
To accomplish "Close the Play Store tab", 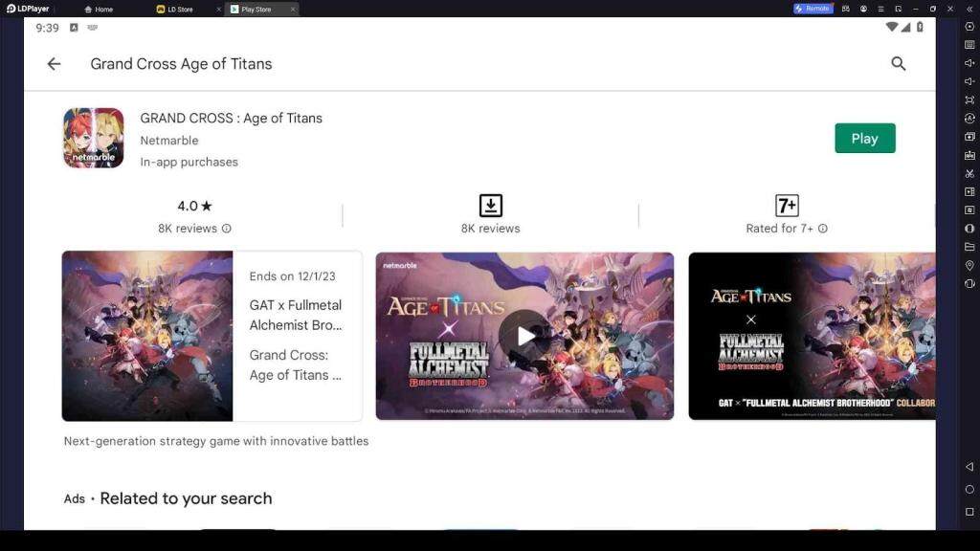I will click(x=293, y=10).
